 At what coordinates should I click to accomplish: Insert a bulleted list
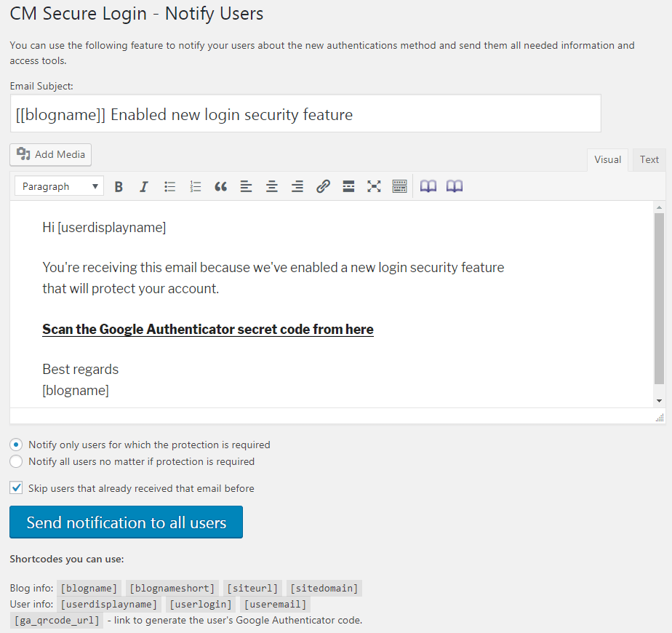(169, 187)
